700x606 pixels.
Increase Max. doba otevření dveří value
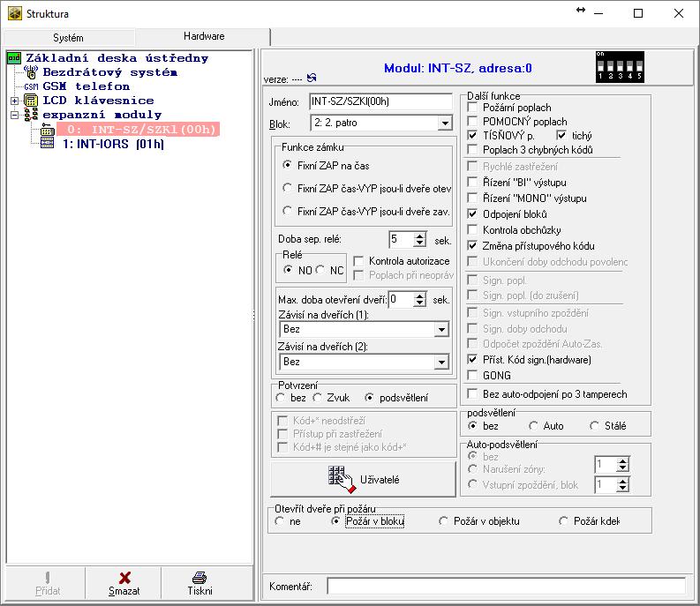[x=419, y=296]
